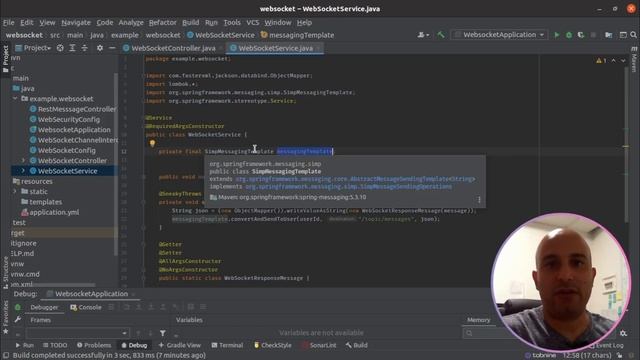Hide the Project tool window

[112, 48]
